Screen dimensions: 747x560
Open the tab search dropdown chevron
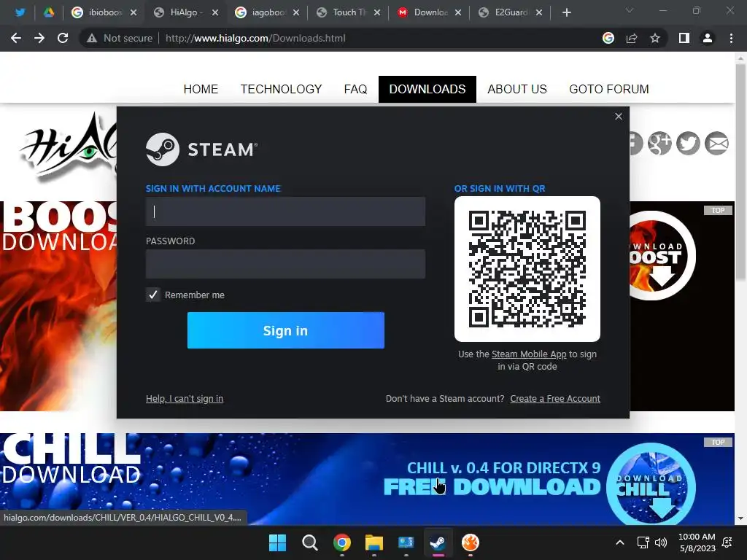630,10
